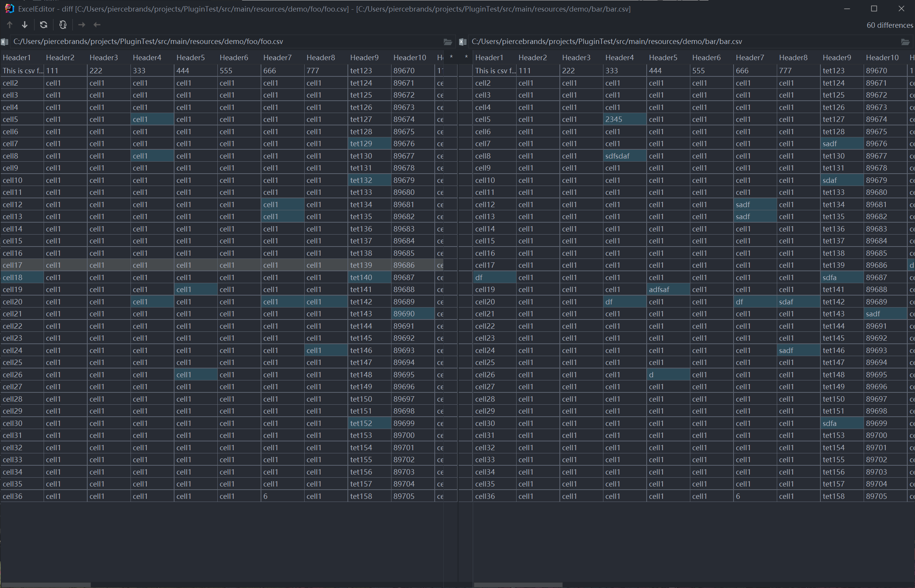Select highlighted tet152 cell in the left table
The image size is (915, 588).
(369, 423)
